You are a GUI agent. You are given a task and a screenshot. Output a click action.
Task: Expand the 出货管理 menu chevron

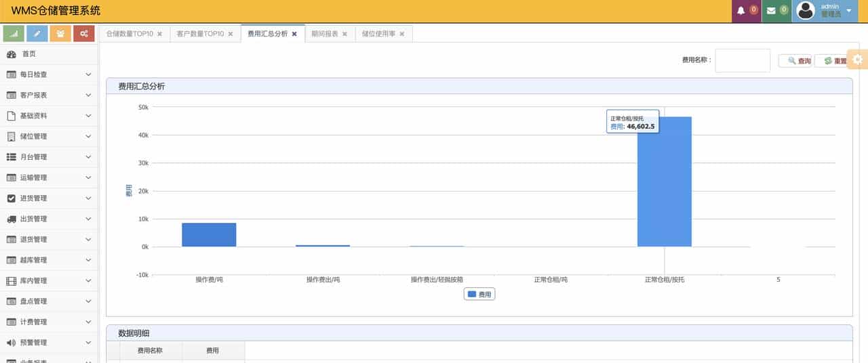pyautogui.click(x=88, y=219)
